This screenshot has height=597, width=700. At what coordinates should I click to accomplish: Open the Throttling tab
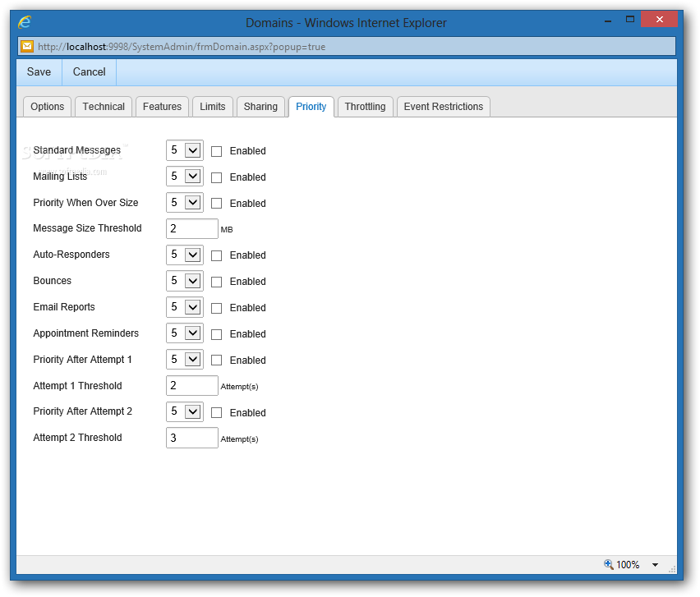pos(365,107)
